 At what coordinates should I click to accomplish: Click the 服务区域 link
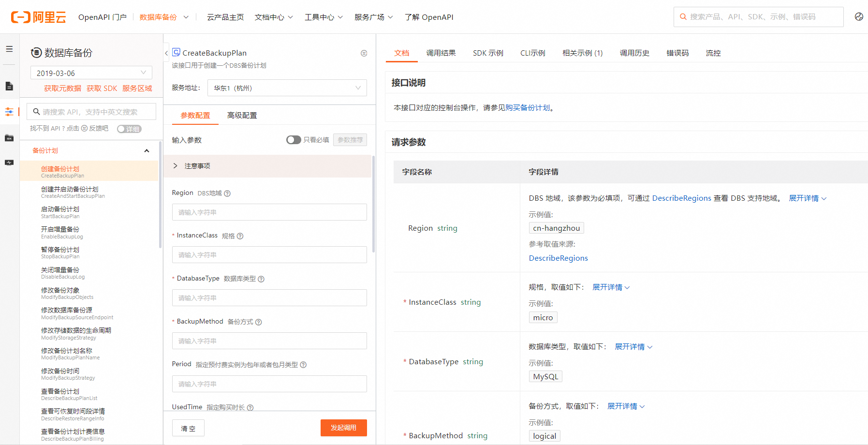[x=137, y=89]
